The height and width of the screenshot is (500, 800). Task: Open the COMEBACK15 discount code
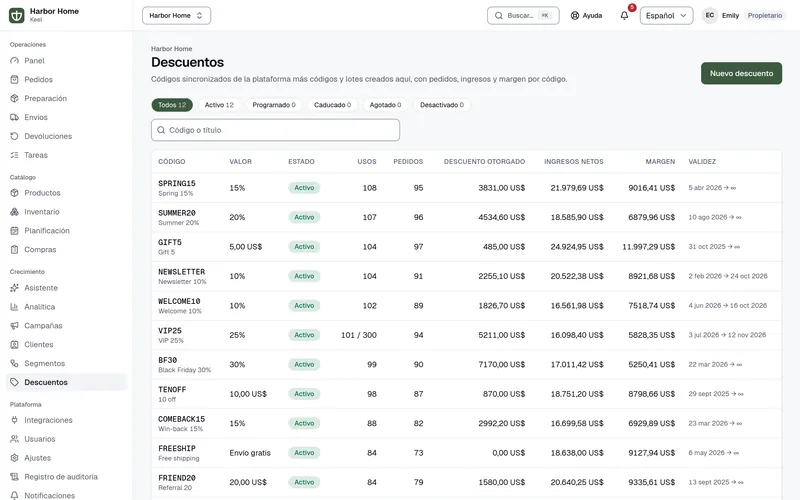[x=182, y=419]
